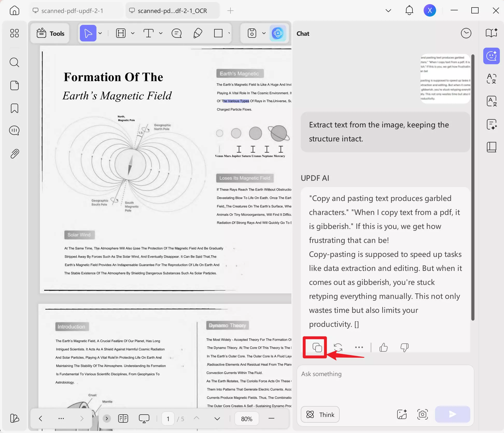The width and height of the screenshot is (504, 433).
Task: Select the pencil markup tool
Action: pyautogui.click(x=198, y=33)
